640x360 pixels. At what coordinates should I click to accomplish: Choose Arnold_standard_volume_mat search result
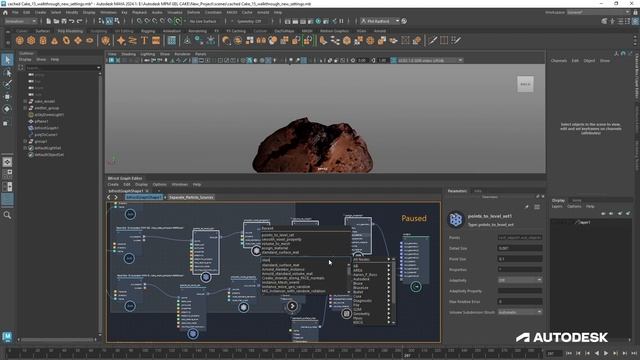[x=287, y=274]
